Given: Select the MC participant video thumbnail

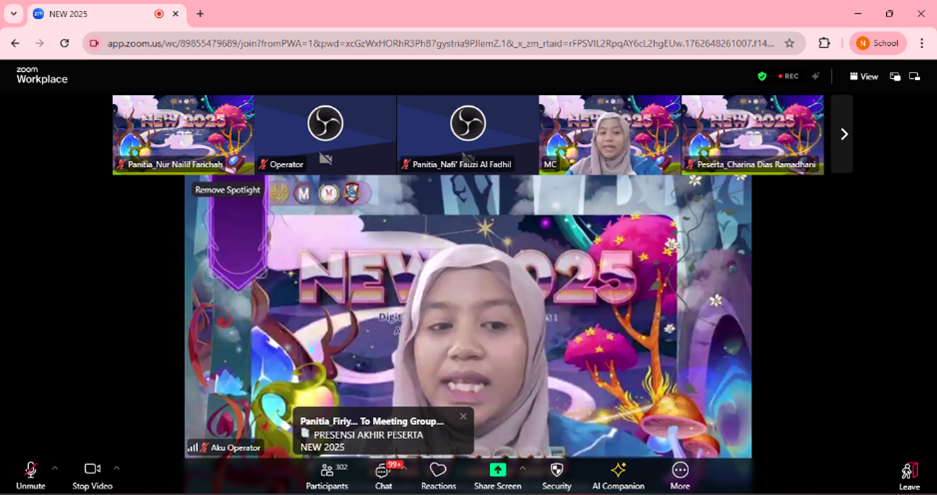Looking at the screenshot, I should (609, 134).
